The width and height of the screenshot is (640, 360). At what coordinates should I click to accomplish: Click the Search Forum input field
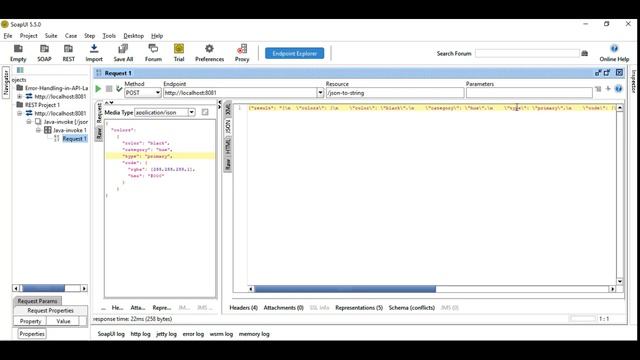[x=527, y=53]
